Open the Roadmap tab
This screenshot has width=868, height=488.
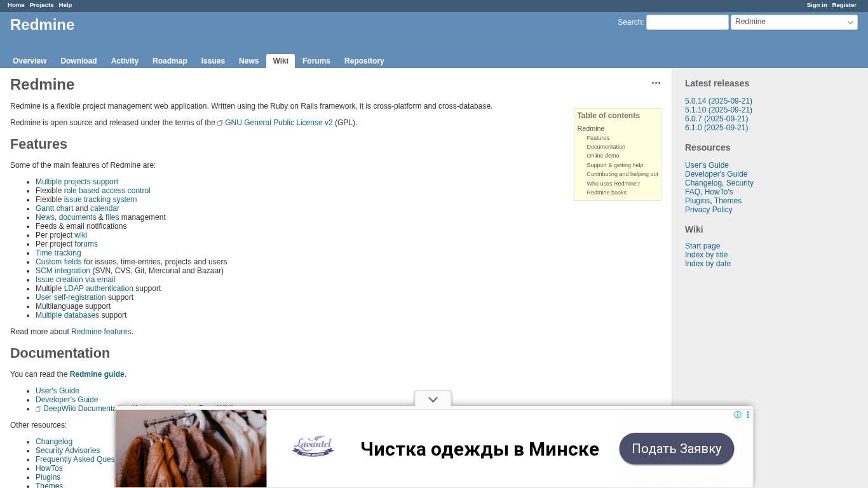170,61
